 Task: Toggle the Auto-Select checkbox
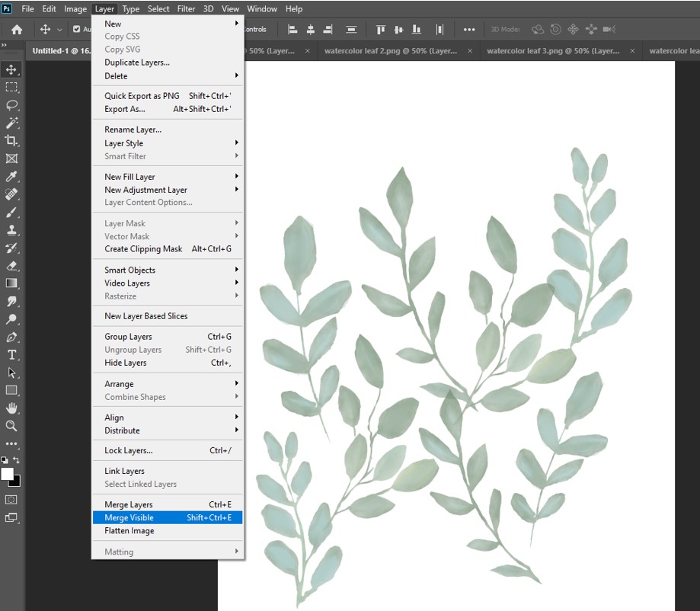click(76, 30)
